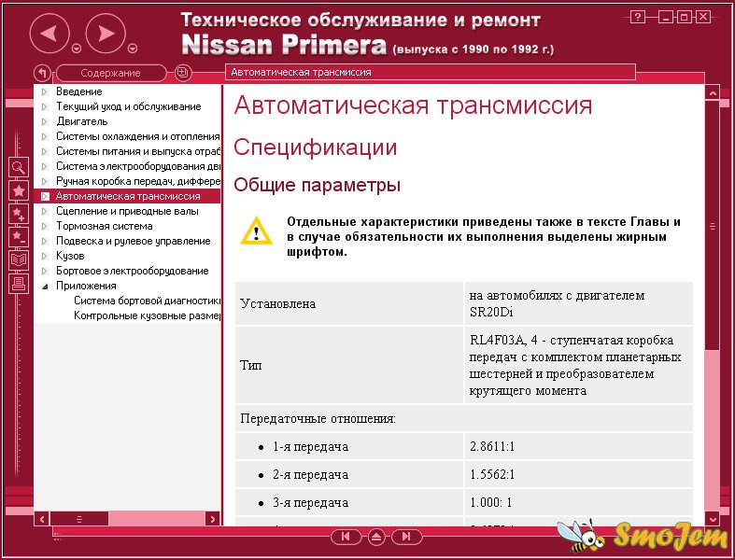Image resolution: width=735 pixels, height=560 pixels.
Task: Select Автоматическая трансмиссия in contents
Action: (128, 196)
